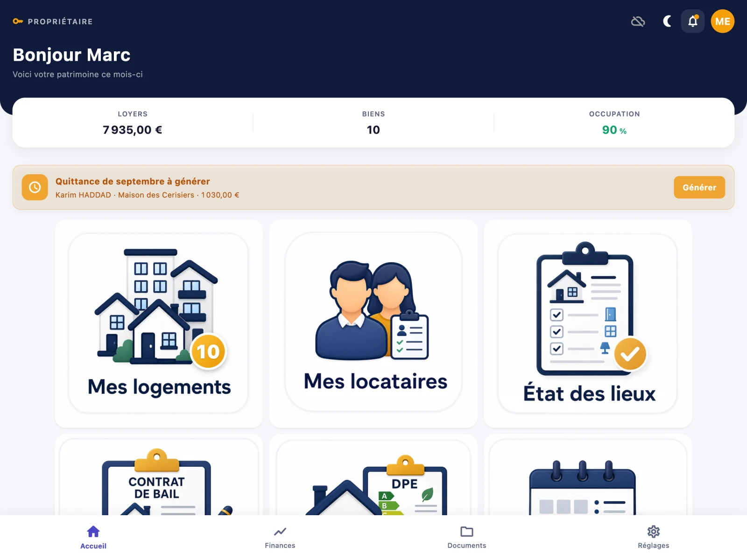Click the key icon beside Propriétaire
747x560 pixels.
pyautogui.click(x=18, y=21)
